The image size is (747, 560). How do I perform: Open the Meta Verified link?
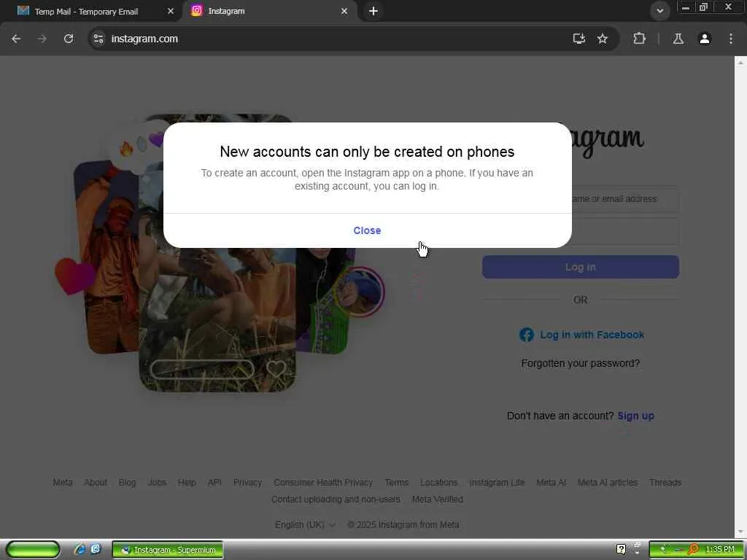point(438,499)
